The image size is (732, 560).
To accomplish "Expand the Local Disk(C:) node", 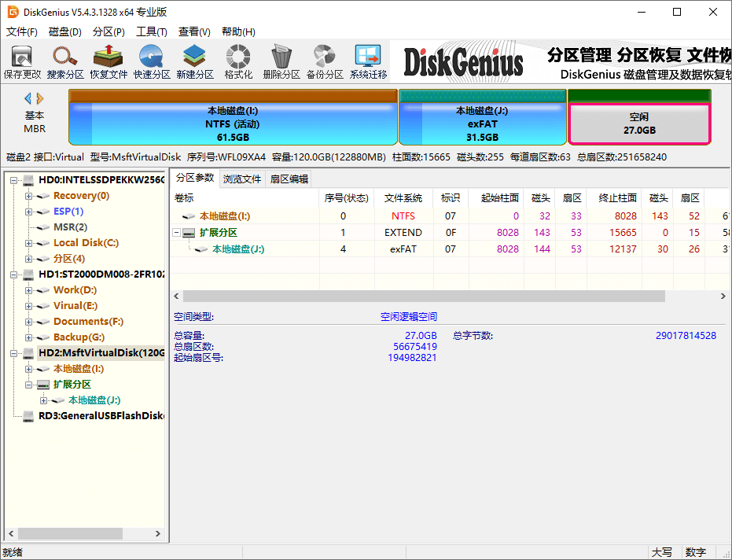I will pos(28,243).
